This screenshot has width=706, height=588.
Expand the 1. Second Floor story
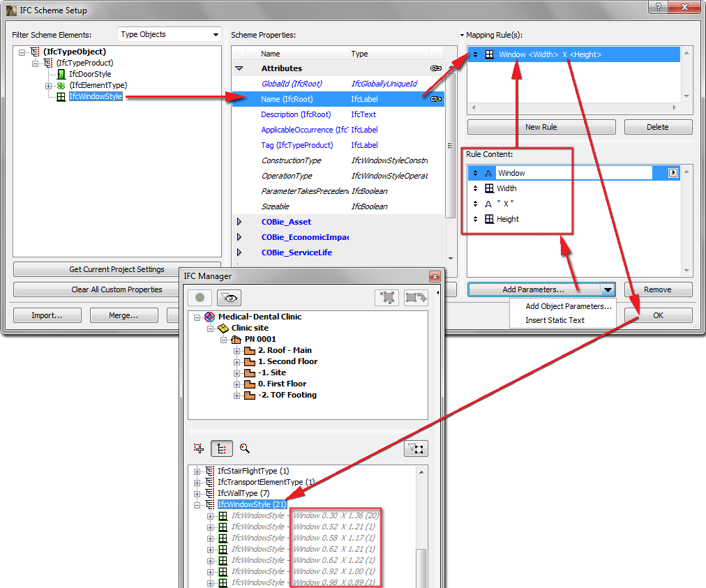coord(236,362)
